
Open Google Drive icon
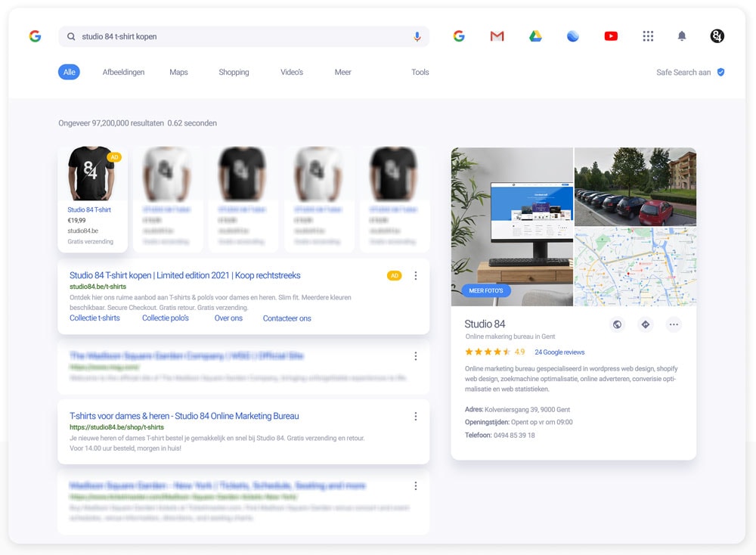click(x=535, y=36)
